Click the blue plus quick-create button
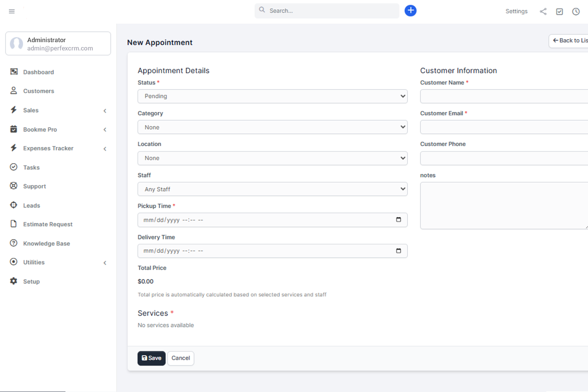Viewport: 588px width, 392px height. tap(411, 10)
